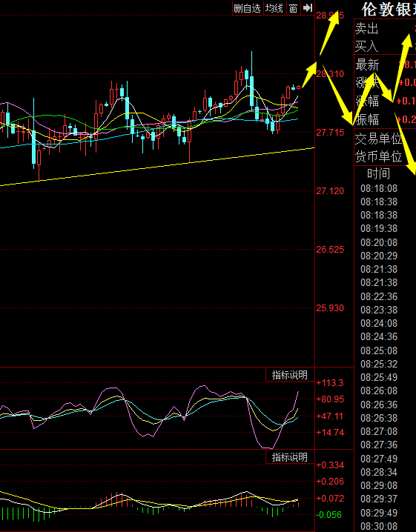Select the 08:26:08 tick row
This screenshot has width=416, height=532.
(379, 390)
